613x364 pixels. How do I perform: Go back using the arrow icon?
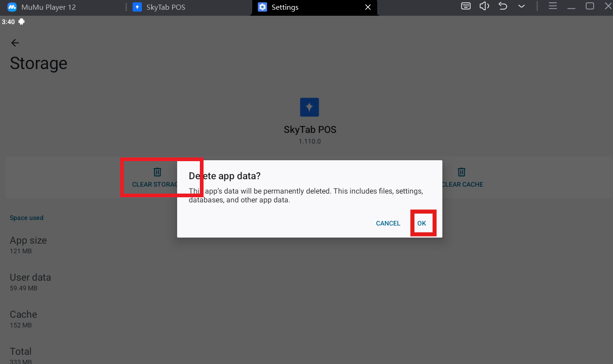[15, 43]
